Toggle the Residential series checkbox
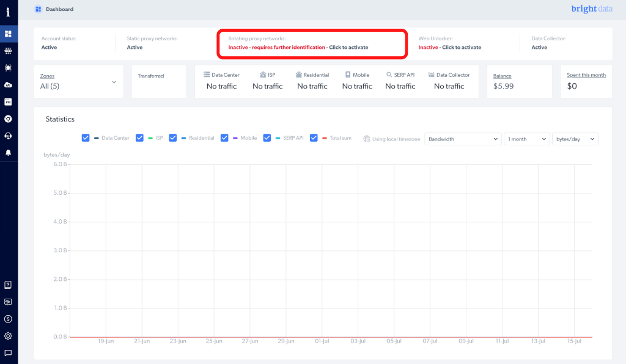The height and width of the screenshot is (364, 626). coord(173,138)
